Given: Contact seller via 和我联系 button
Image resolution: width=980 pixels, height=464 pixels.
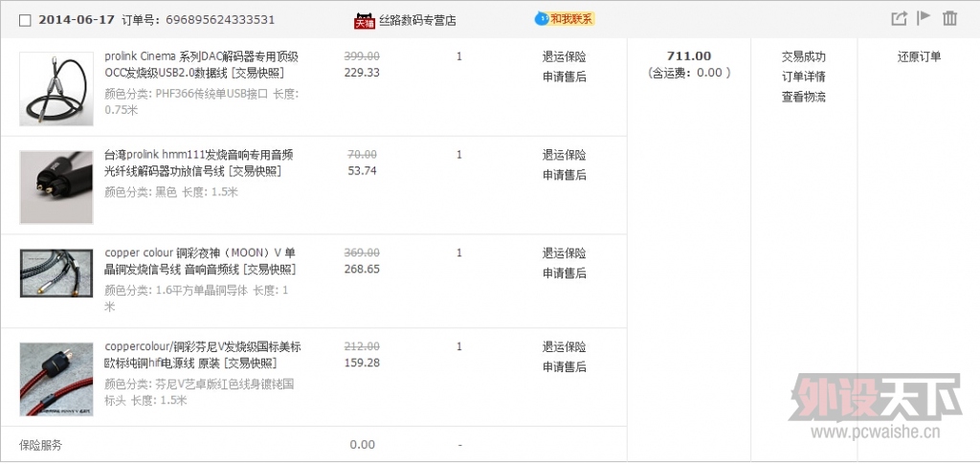Looking at the screenshot, I should 565,19.
